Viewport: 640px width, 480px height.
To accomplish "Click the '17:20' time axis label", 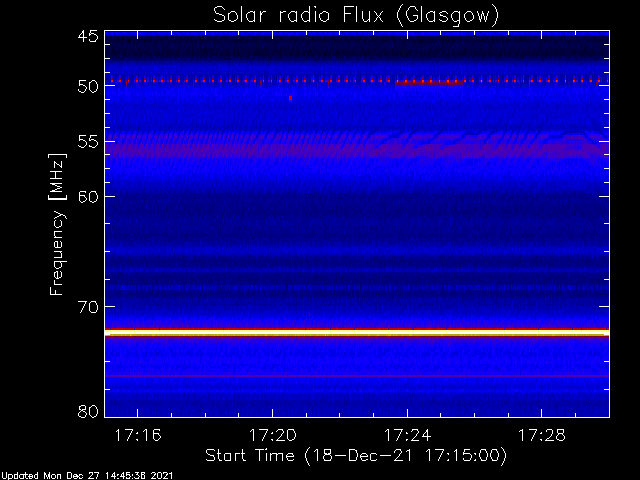I will pos(272,435).
